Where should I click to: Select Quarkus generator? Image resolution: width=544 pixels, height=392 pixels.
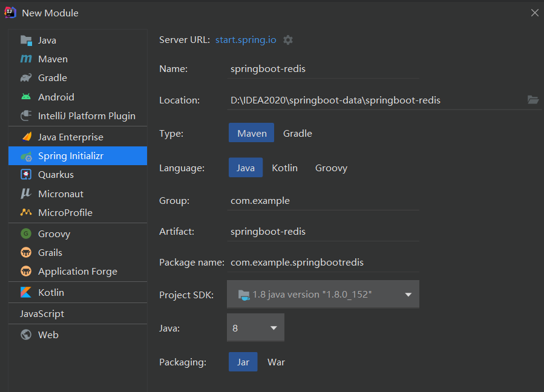pyautogui.click(x=77, y=174)
